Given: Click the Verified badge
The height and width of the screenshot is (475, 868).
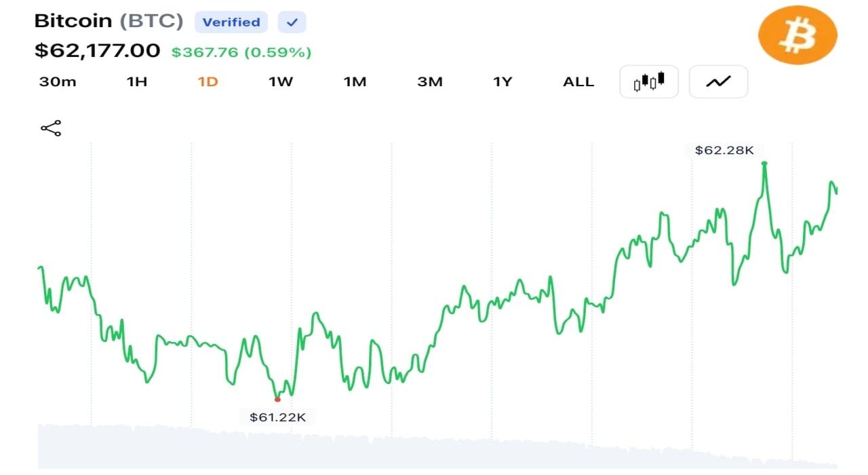Looking at the screenshot, I should 231,22.
